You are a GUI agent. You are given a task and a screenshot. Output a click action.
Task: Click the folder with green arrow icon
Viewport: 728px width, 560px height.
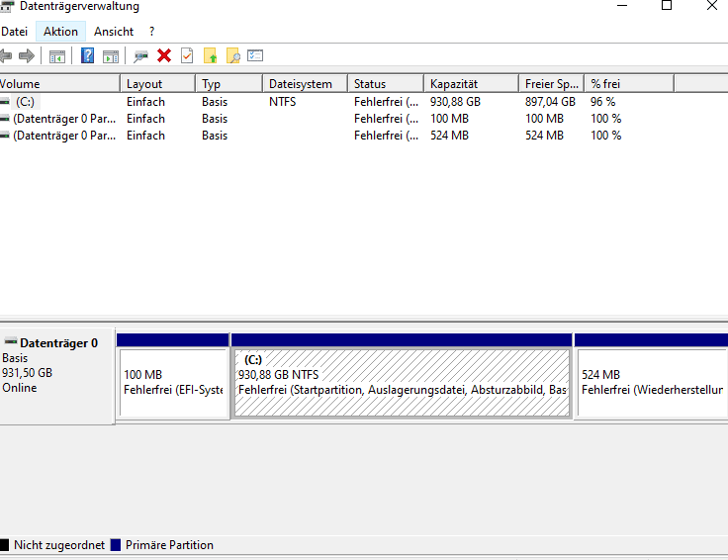[210, 55]
